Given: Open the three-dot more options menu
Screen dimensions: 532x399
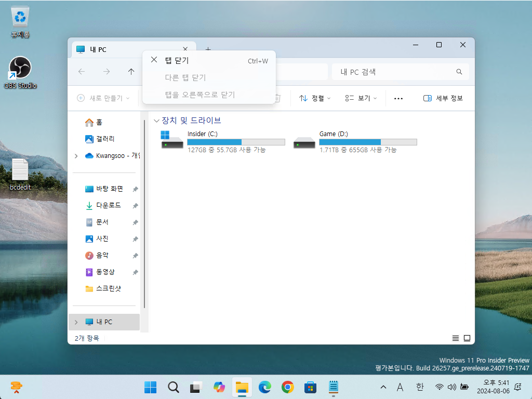Looking at the screenshot, I should 398,98.
